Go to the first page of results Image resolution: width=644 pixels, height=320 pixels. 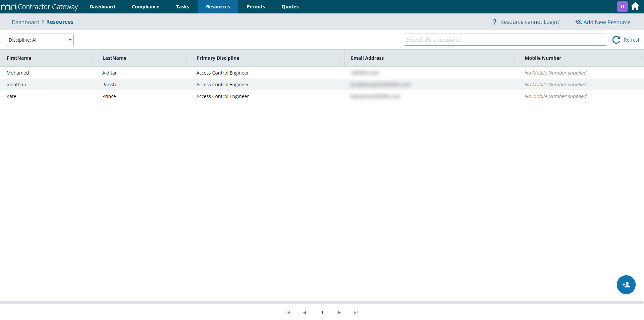pyautogui.click(x=288, y=313)
